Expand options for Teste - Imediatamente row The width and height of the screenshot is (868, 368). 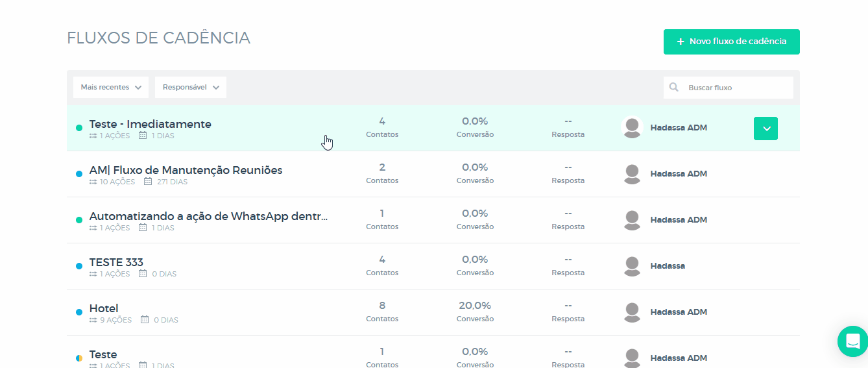[766, 129]
